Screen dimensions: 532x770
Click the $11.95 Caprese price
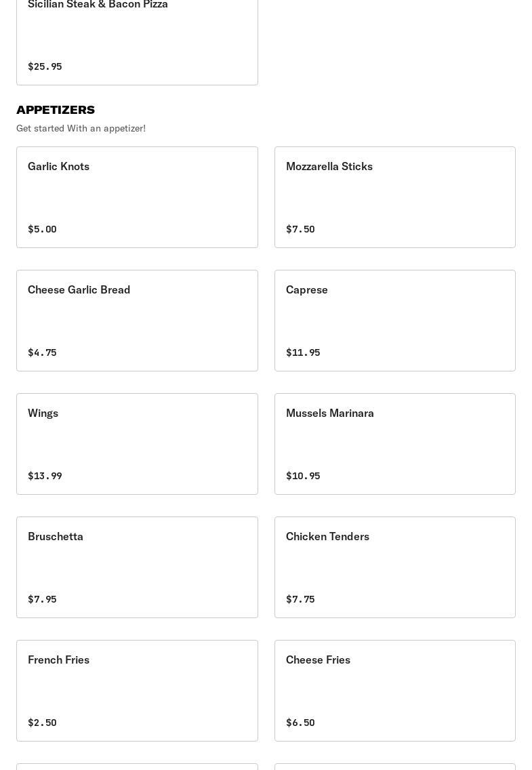(x=303, y=352)
